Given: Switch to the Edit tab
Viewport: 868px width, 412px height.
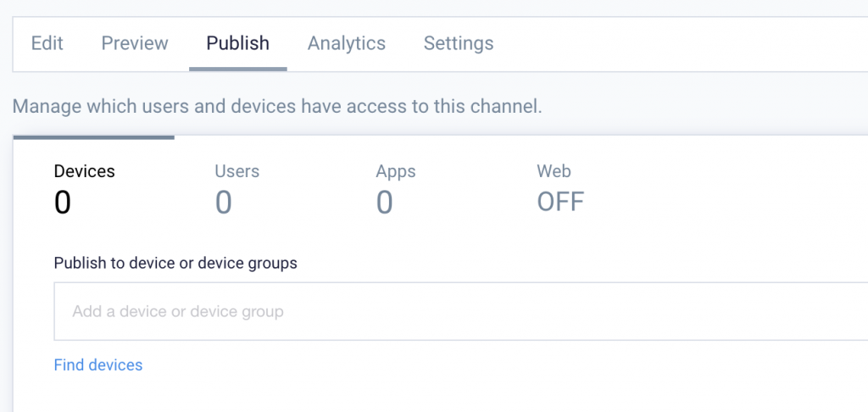Looking at the screenshot, I should click(47, 43).
